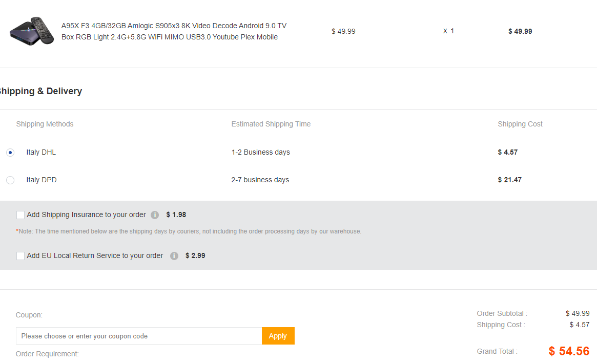Select the Italy DHL label text
This screenshot has width=597, height=364.
[41, 152]
